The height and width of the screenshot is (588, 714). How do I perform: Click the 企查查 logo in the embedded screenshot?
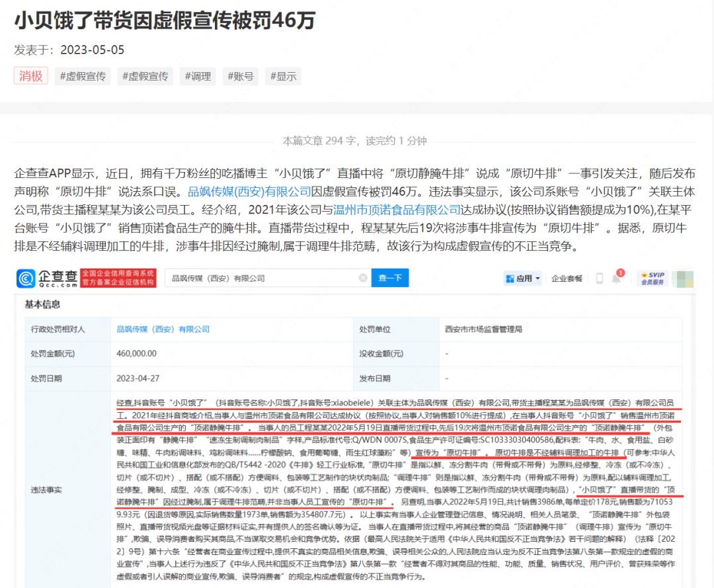pos(47,278)
